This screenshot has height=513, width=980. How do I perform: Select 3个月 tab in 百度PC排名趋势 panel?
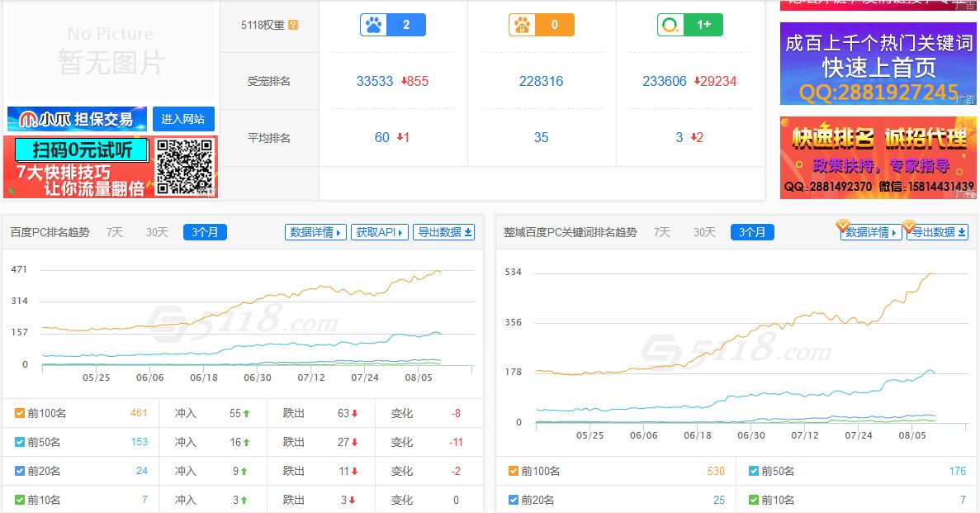pos(205,232)
